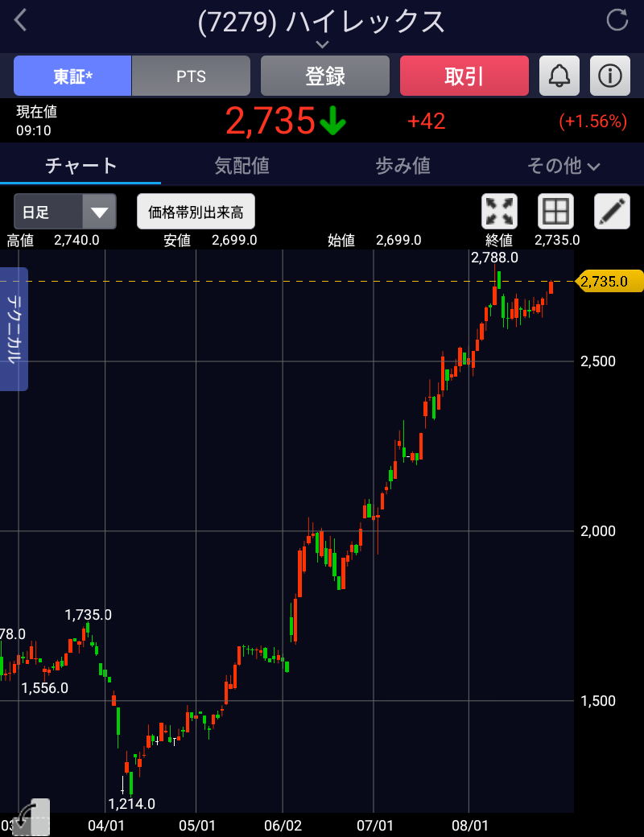Switch to the 歩み値 tab
This screenshot has height=837, width=644.
pyautogui.click(x=402, y=166)
